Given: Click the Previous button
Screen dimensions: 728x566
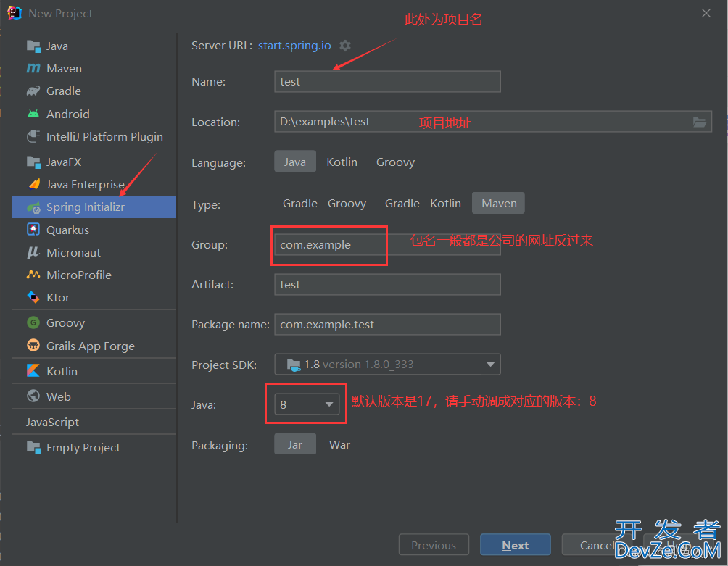Looking at the screenshot, I should (x=434, y=545).
